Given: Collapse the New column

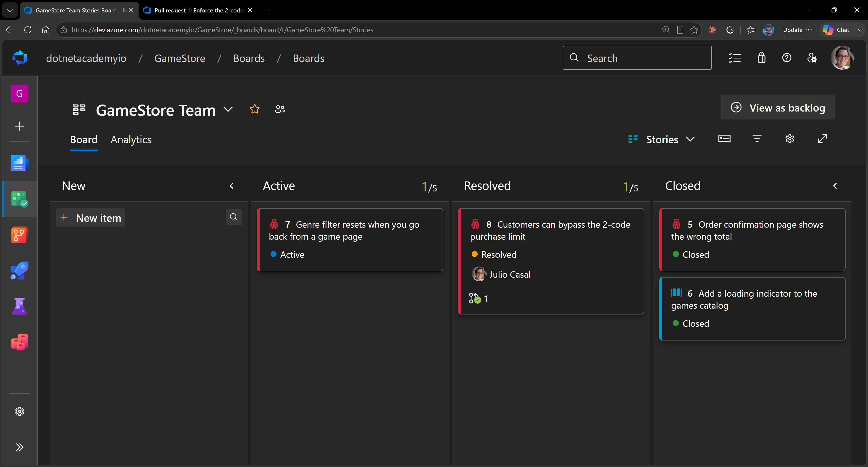Looking at the screenshot, I should 231,186.
